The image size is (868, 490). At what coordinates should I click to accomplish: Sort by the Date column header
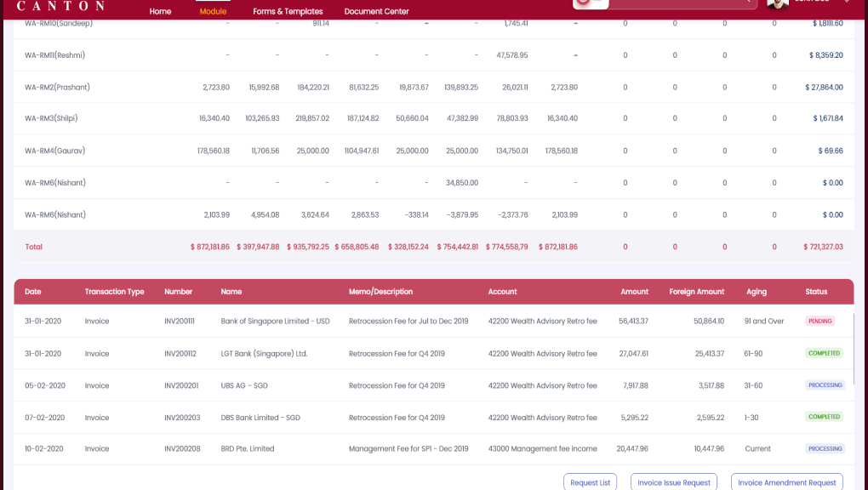[32, 292]
